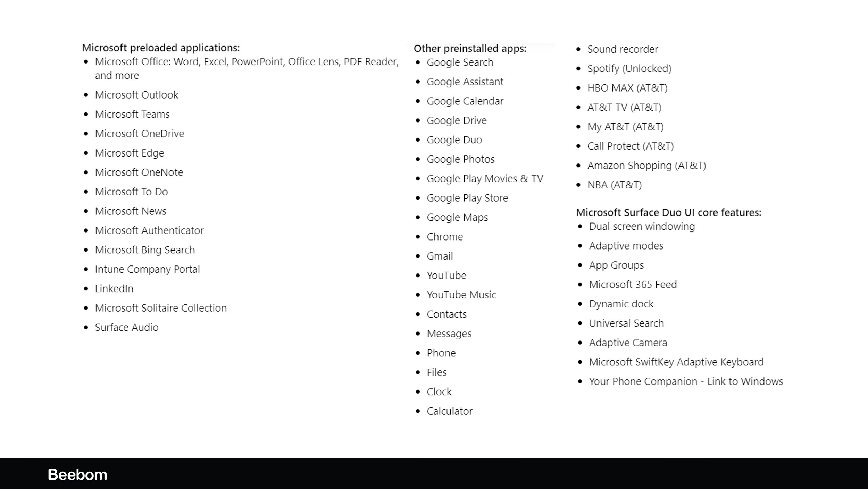Screen dimensions: 868x489
Task: Expand Microsoft preloaded applications section
Action: [x=160, y=48]
